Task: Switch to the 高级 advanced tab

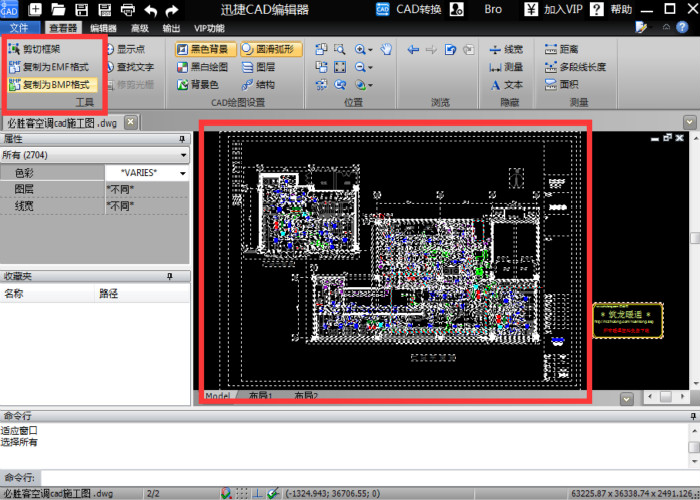Action: point(140,28)
